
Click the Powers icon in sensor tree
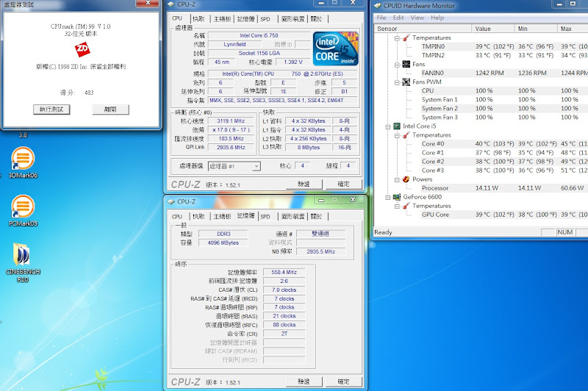[406, 179]
